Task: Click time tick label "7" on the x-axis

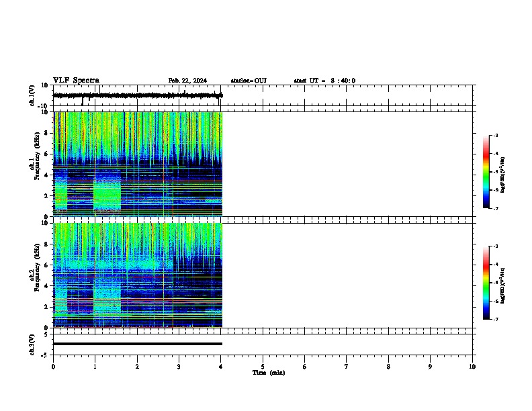Action: tap(347, 367)
